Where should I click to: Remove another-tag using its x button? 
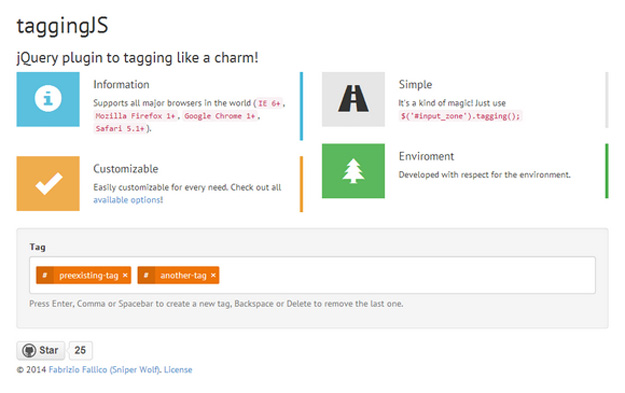tap(213, 275)
